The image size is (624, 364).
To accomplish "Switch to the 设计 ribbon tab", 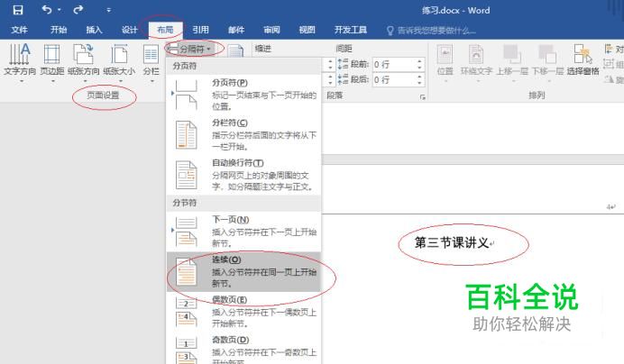I will 130,30.
